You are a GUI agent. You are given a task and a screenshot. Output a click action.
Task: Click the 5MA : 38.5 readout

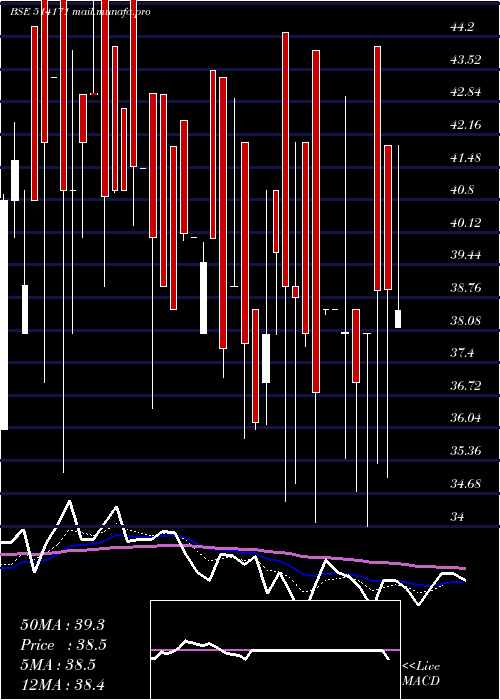tap(58, 665)
